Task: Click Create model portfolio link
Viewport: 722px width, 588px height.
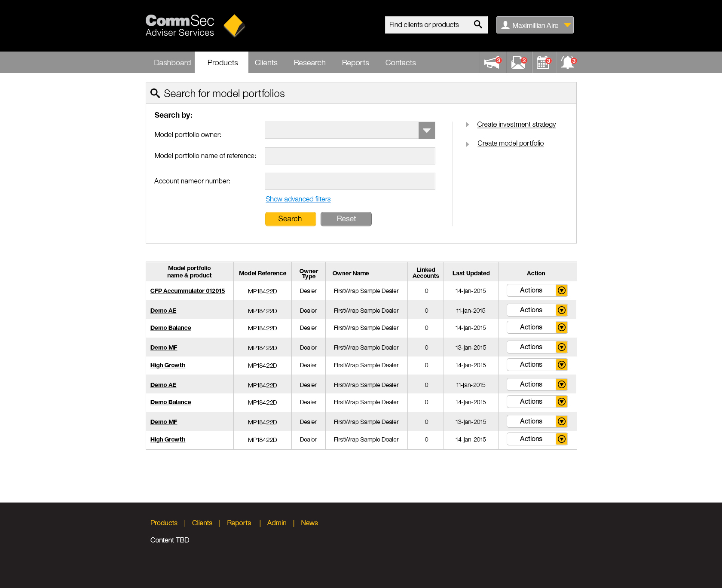Action: (x=511, y=143)
